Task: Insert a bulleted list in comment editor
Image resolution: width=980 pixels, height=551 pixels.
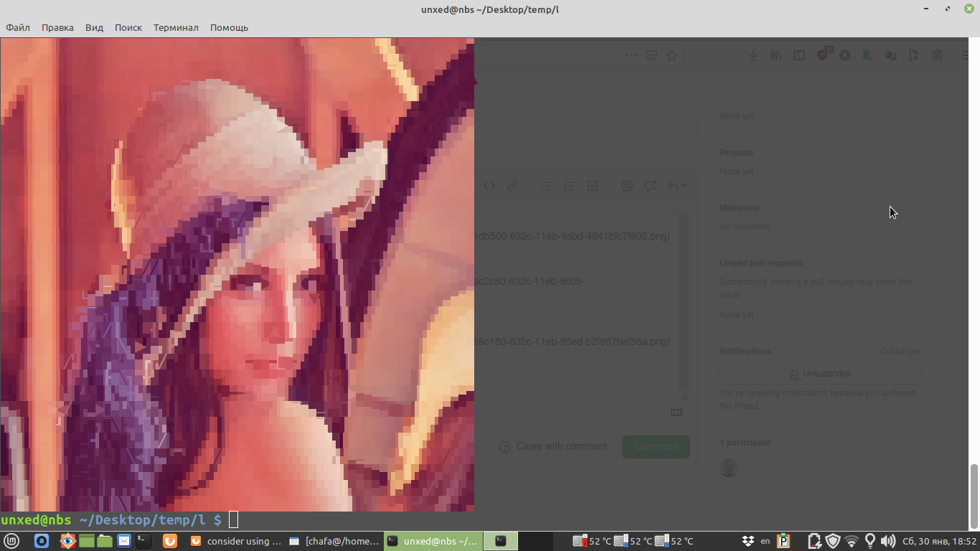Action: click(547, 186)
